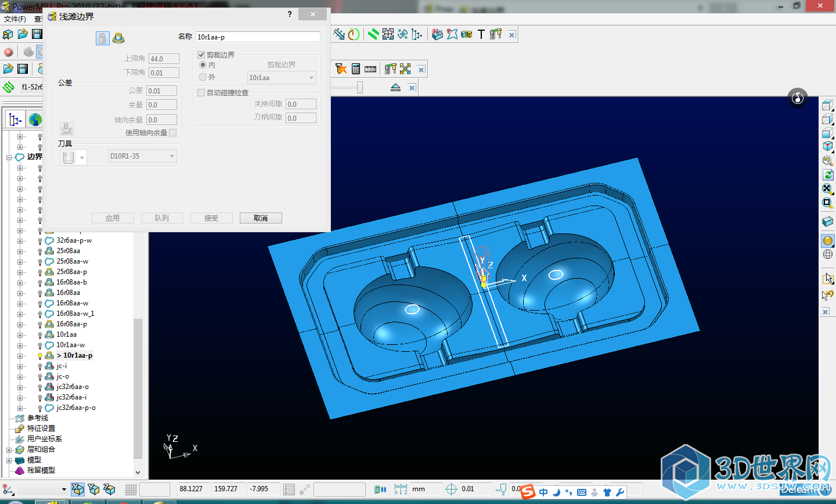This screenshot has height=504, width=836.
Task: Click the ruler icon in second toolbar
Action: coord(370,69)
